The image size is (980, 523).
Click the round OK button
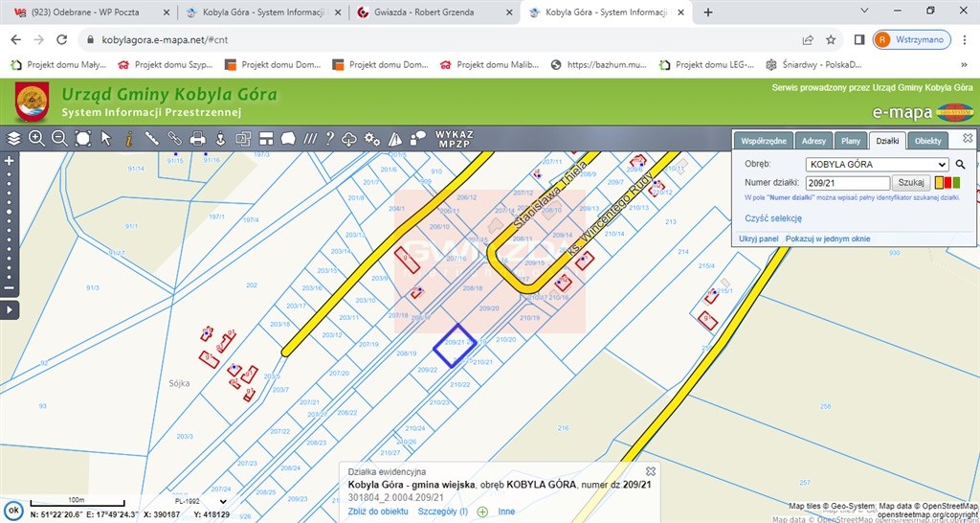click(13, 510)
